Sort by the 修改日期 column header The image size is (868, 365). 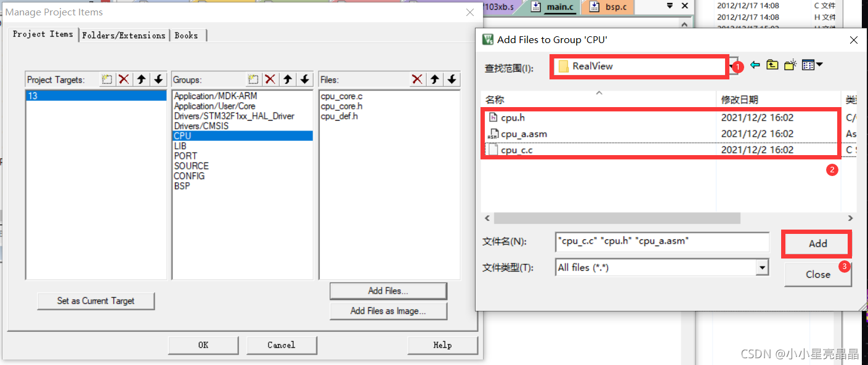pos(779,99)
